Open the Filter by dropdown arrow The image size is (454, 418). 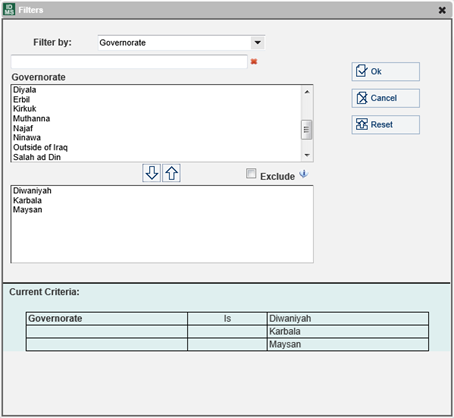(258, 43)
